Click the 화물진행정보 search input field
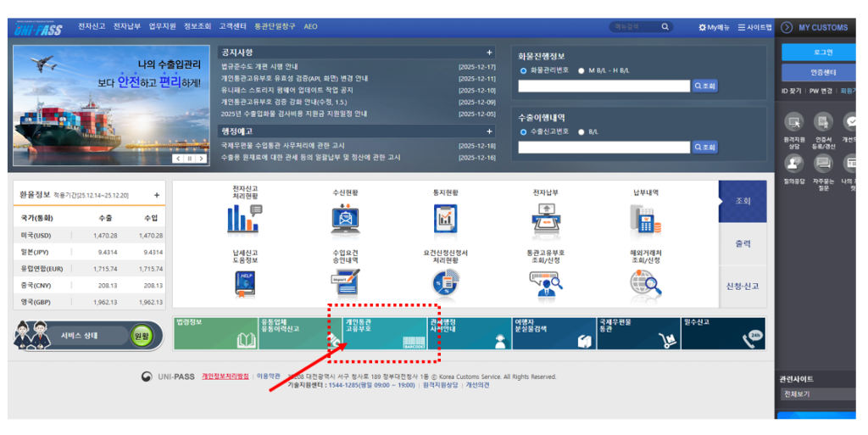The width and height of the screenshot is (868, 435). point(604,86)
